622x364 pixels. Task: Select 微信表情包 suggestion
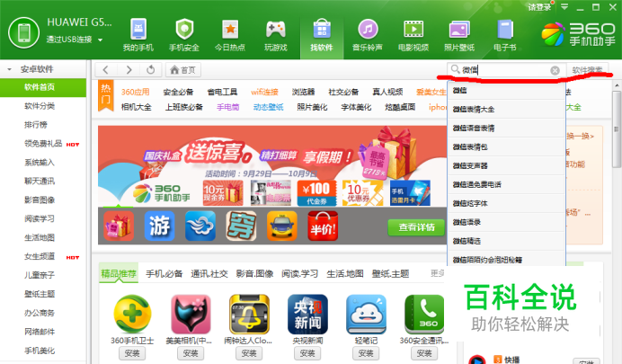pyautogui.click(x=506, y=146)
